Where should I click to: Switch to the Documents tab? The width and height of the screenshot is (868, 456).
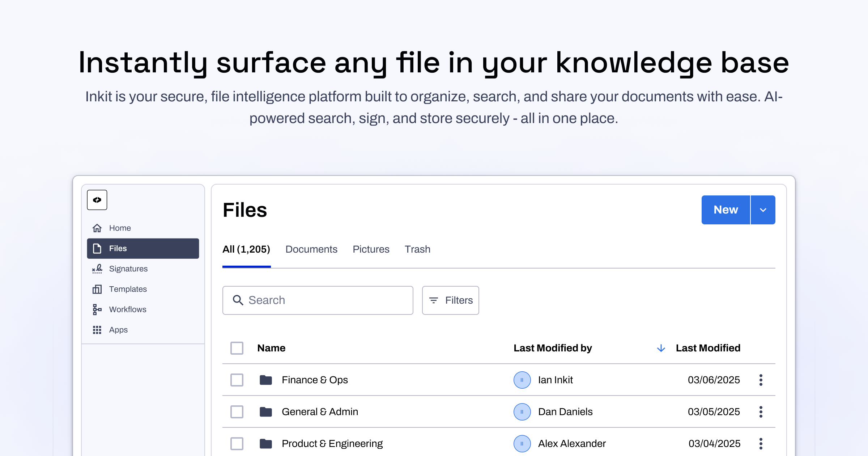tap(311, 249)
